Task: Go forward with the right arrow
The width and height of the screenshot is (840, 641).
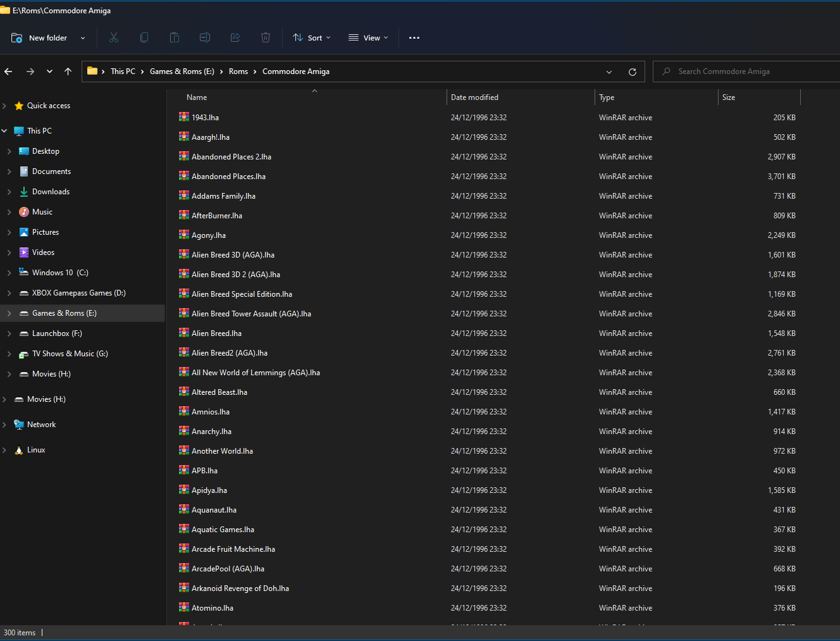Action: point(30,72)
